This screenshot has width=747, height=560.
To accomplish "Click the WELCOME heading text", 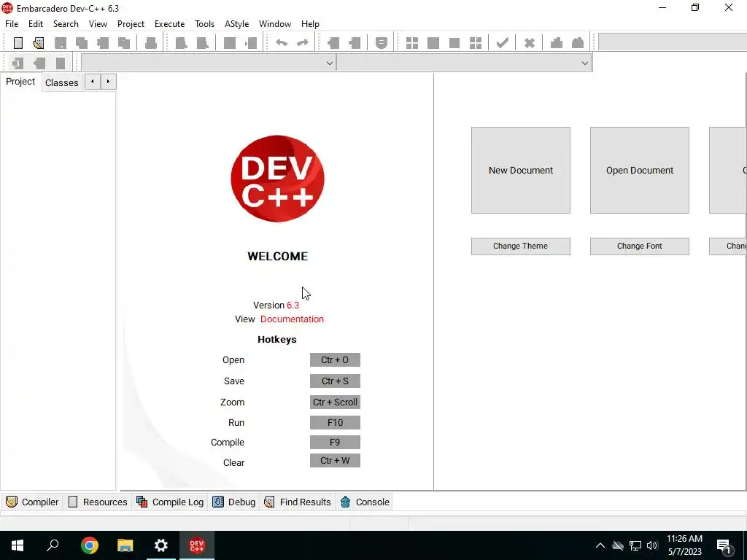I will (x=278, y=256).
